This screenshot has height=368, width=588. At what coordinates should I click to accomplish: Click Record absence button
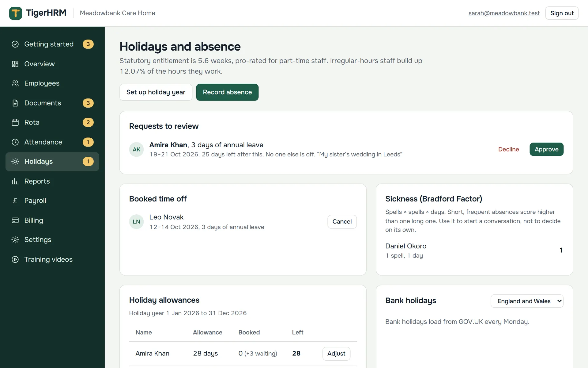227,92
